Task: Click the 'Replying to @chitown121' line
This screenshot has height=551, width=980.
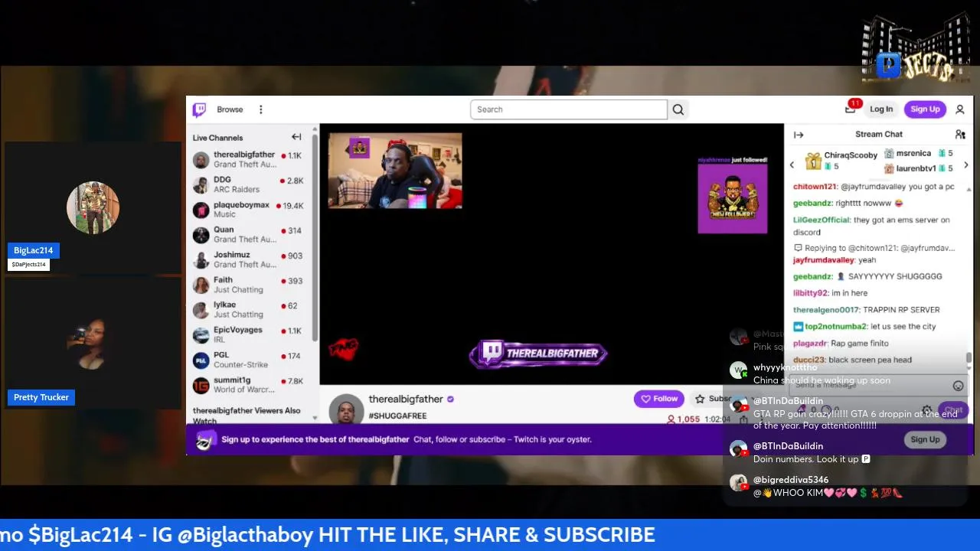Action: (874, 248)
